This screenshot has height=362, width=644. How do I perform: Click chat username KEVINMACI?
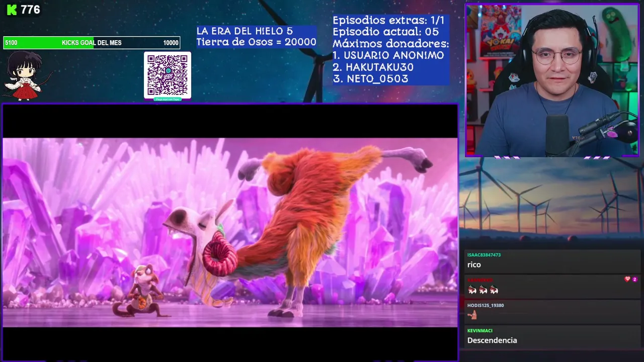click(x=480, y=330)
